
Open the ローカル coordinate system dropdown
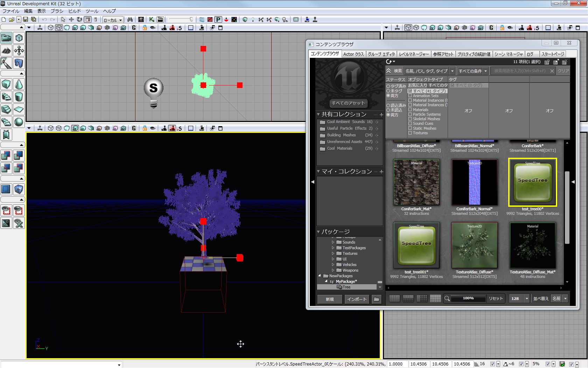pyautogui.click(x=113, y=20)
